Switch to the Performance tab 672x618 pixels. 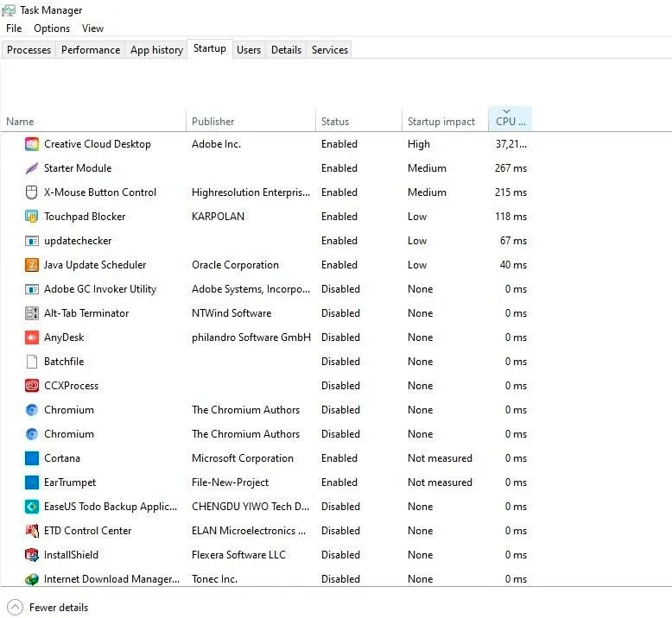point(91,50)
